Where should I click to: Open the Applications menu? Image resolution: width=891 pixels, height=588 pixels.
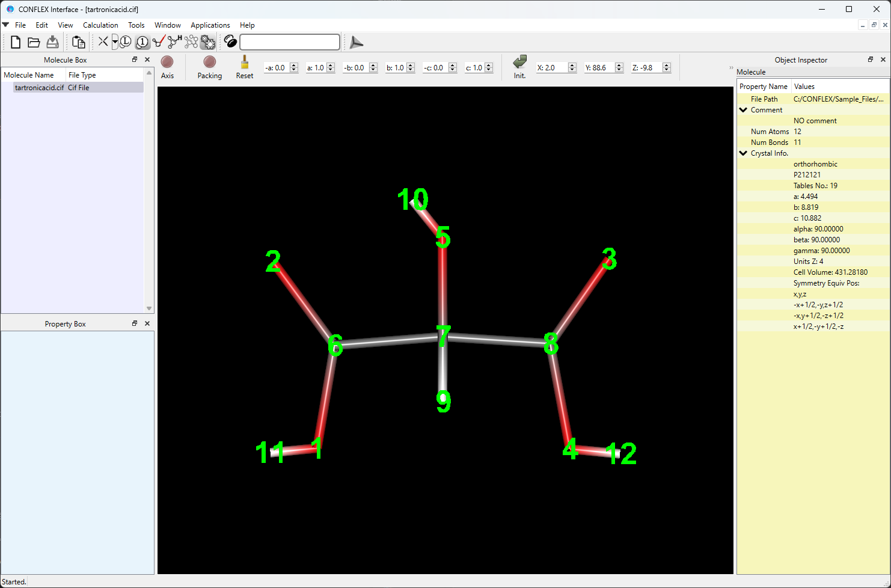210,25
